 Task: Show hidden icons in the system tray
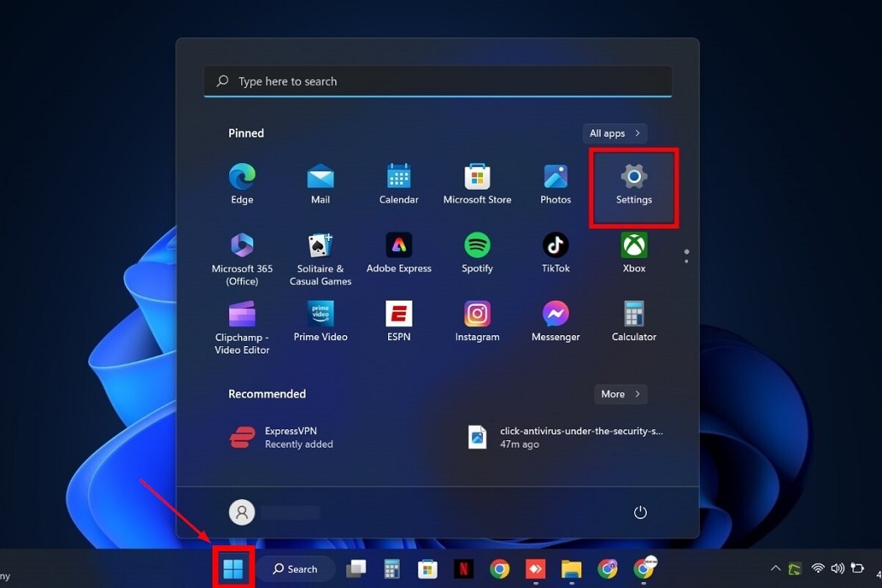[x=775, y=568]
